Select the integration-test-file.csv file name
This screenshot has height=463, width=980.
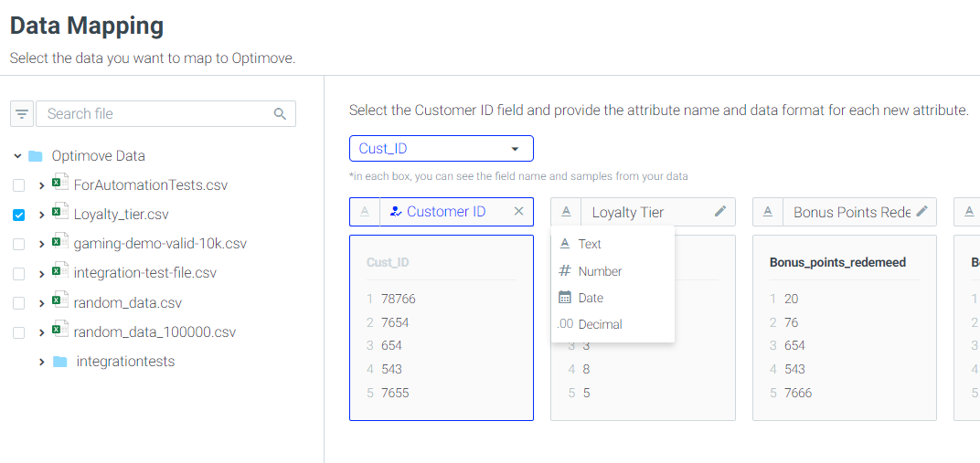[x=145, y=273]
